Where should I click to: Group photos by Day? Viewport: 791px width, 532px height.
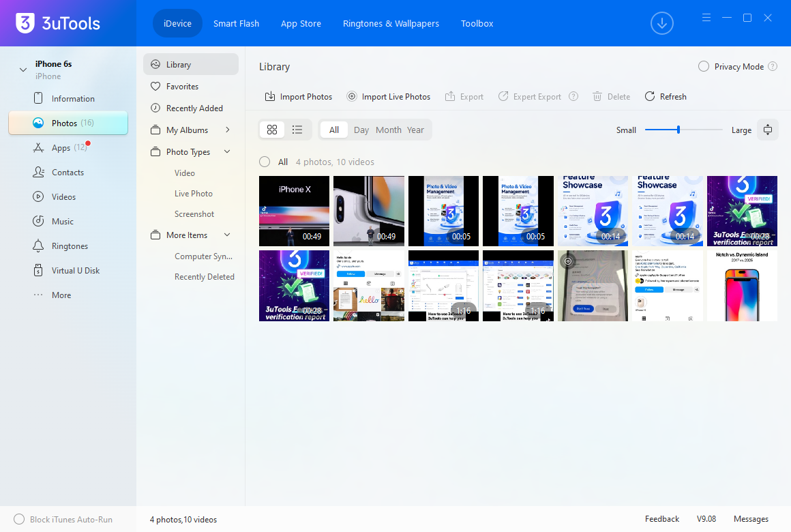361,130
